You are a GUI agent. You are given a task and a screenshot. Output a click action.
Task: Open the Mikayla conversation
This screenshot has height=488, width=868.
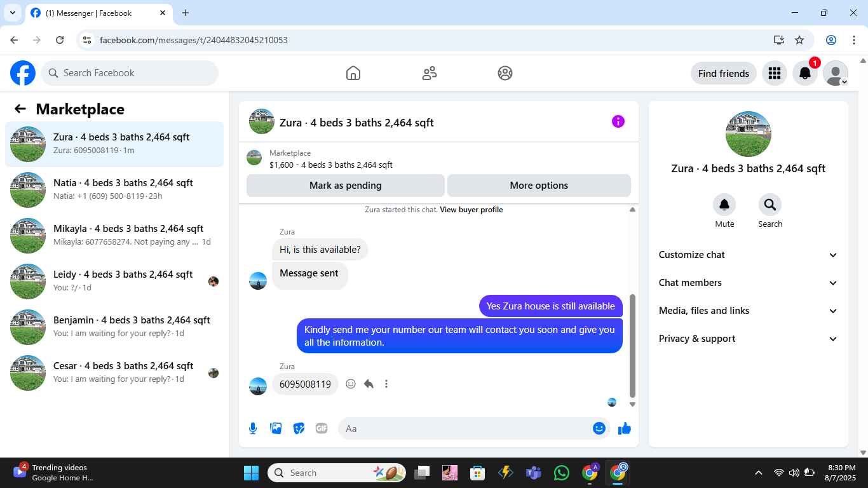(114, 236)
